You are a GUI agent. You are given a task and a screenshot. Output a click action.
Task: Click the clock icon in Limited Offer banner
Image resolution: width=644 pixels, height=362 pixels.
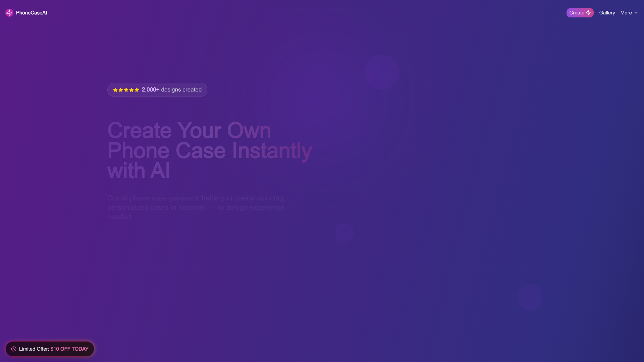point(14,349)
